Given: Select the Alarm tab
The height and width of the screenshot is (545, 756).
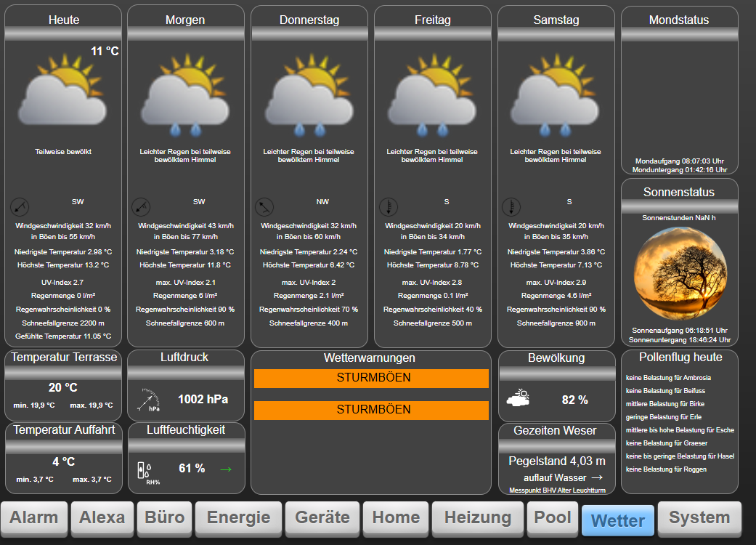Looking at the screenshot, I should [34, 518].
